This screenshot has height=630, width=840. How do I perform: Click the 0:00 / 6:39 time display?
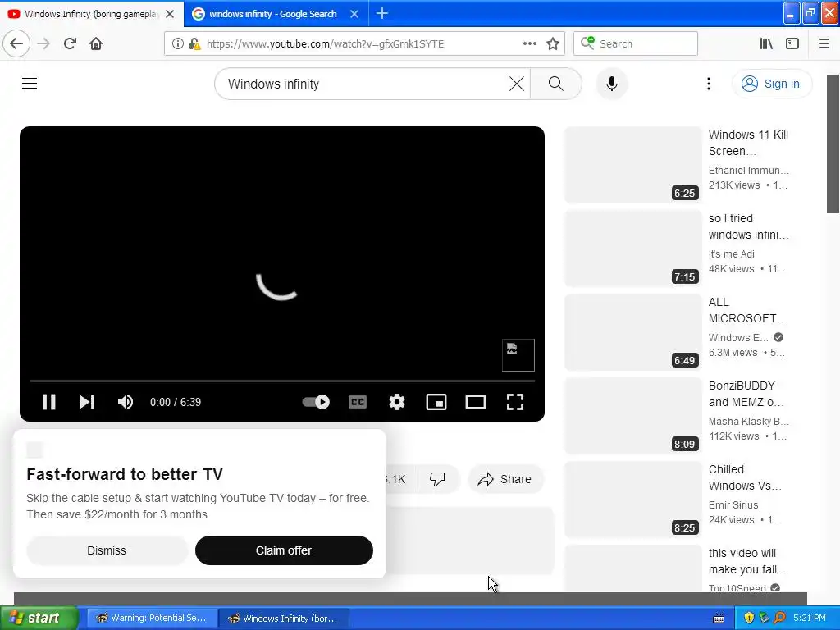click(176, 402)
